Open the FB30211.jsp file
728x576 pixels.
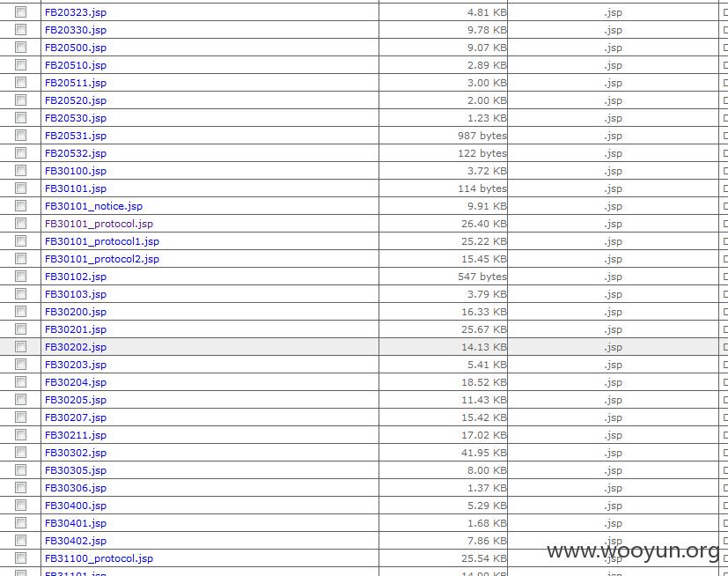(x=76, y=435)
